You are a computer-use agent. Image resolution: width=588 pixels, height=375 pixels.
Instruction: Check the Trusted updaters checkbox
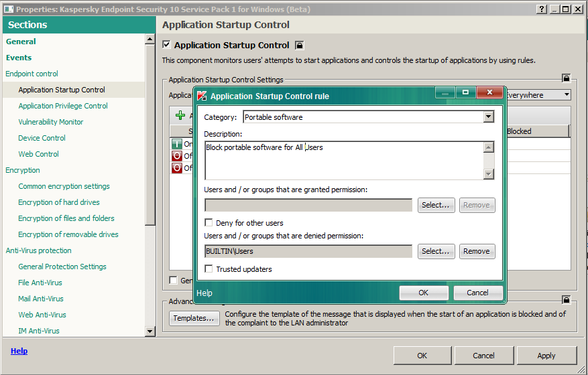pyautogui.click(x=209, y=269)
